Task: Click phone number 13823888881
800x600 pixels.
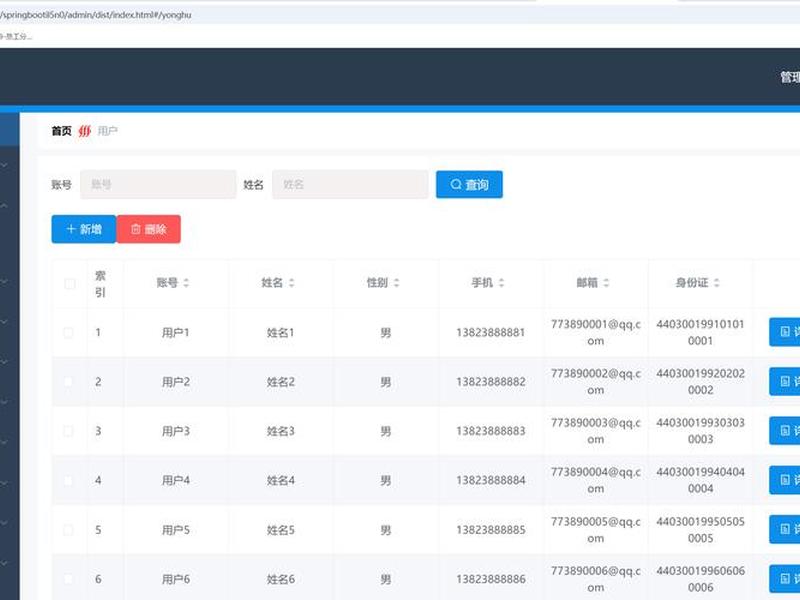Action: (491, 333)
